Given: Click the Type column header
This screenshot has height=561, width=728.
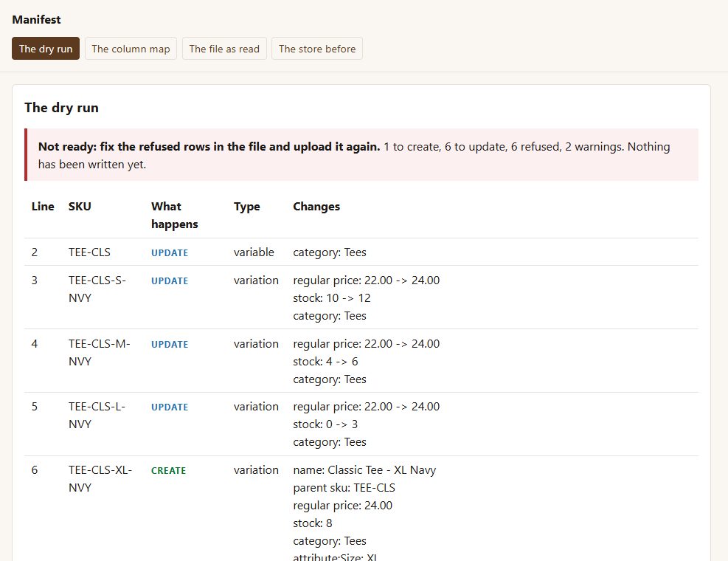Looking at the screenshot, I should coord(246,207).
